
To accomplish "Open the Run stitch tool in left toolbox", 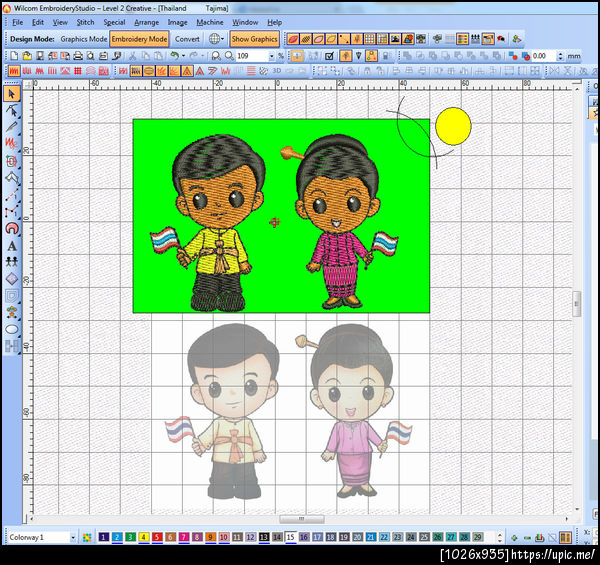I will click(11, 194).
